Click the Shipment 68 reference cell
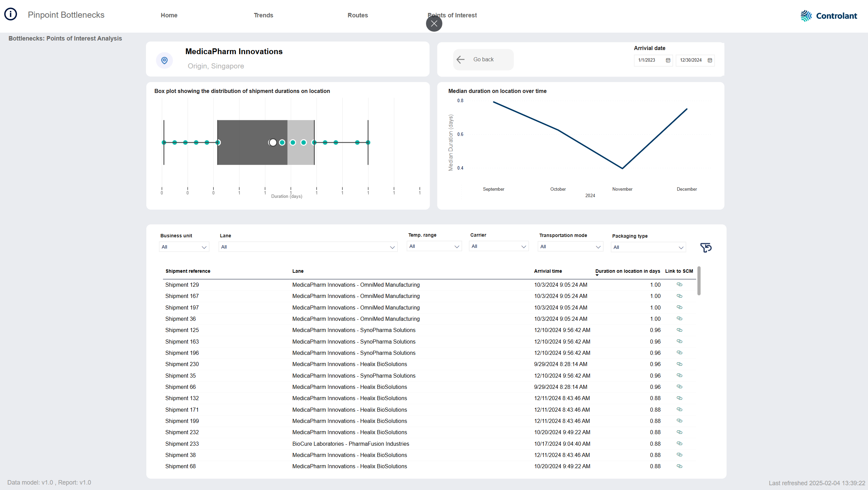 (x=180, y=466)
